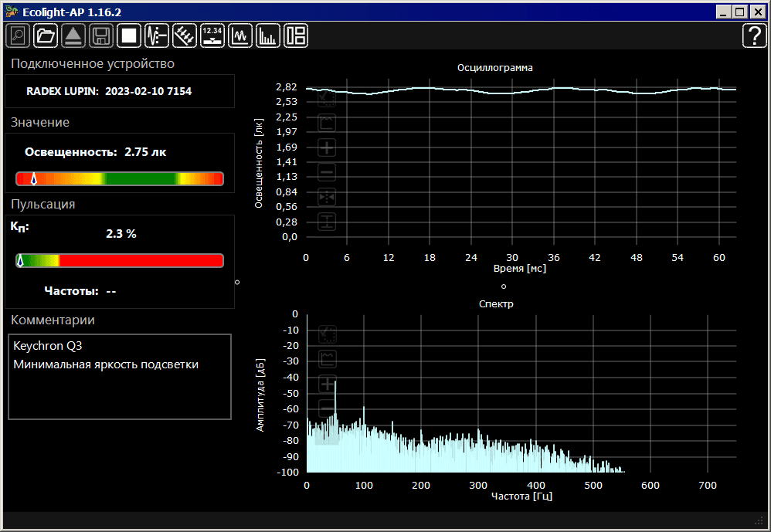The width and height of the screenshot is (771, 532).
Task: Click 'Минимальная яркость подсветки' comment text
Action: tap(106, 364)
